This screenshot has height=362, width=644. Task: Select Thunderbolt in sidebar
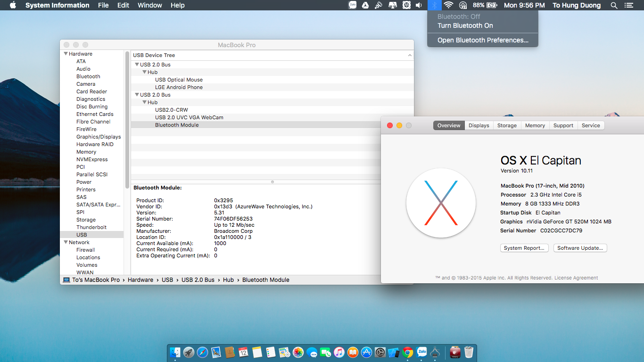pyautogui.click(x=91, y=227)
